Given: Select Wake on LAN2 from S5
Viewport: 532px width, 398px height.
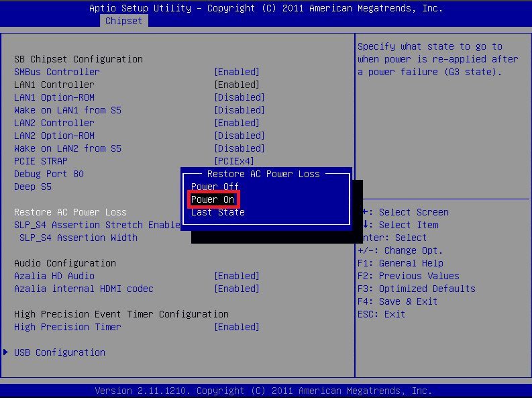Looking at the screenshot, I should point(68,148).
